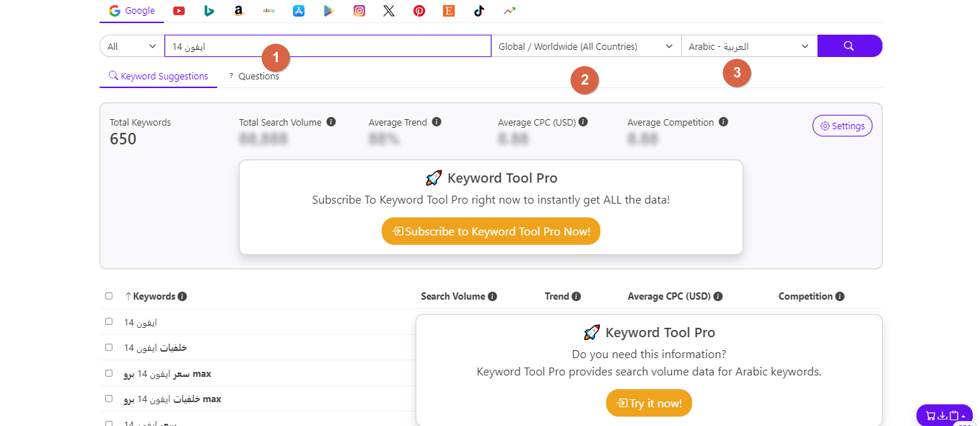Switch to the App Store tab
This screenshot has height=426, width=980.
[x=299, y=11]
